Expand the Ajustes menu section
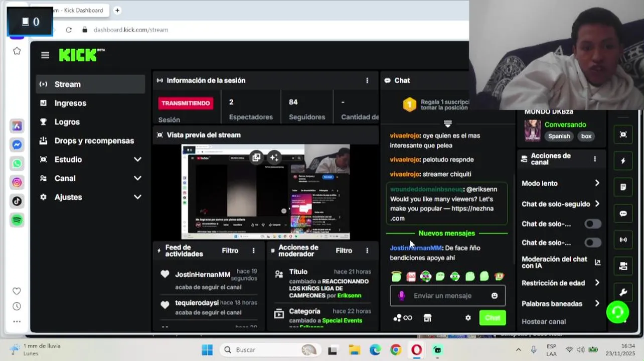The image size is (644, 361). pos(90,197)
